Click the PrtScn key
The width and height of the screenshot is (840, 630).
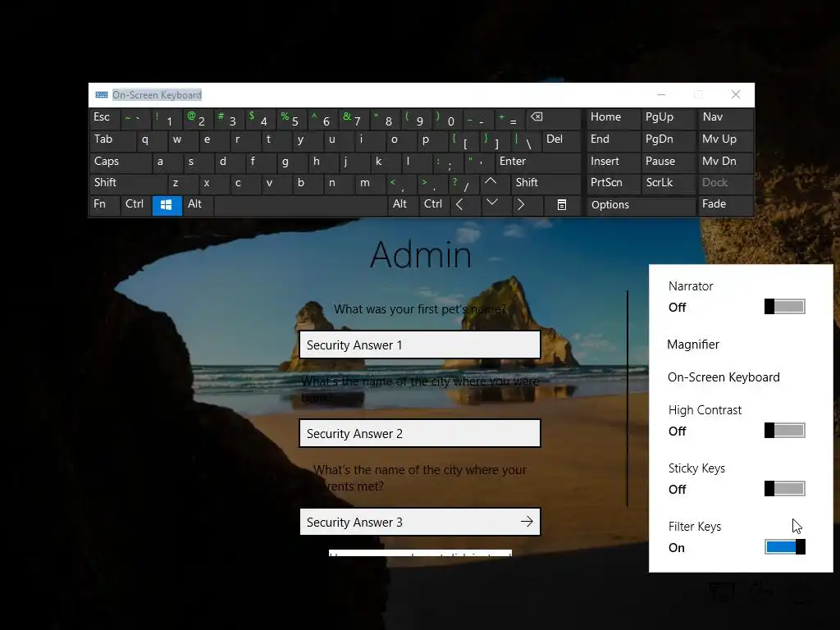click(x=614, y=183)
